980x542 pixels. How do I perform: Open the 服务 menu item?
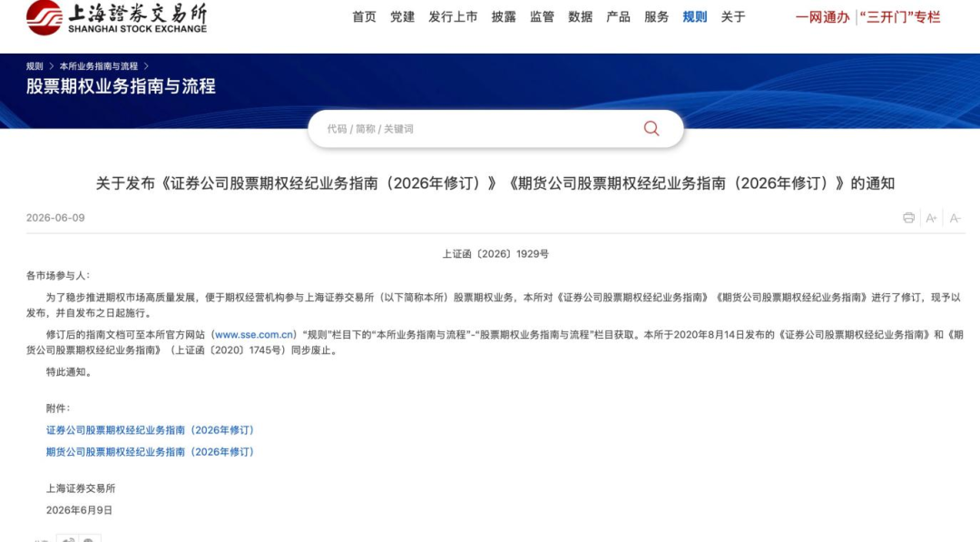coord(656,17)
